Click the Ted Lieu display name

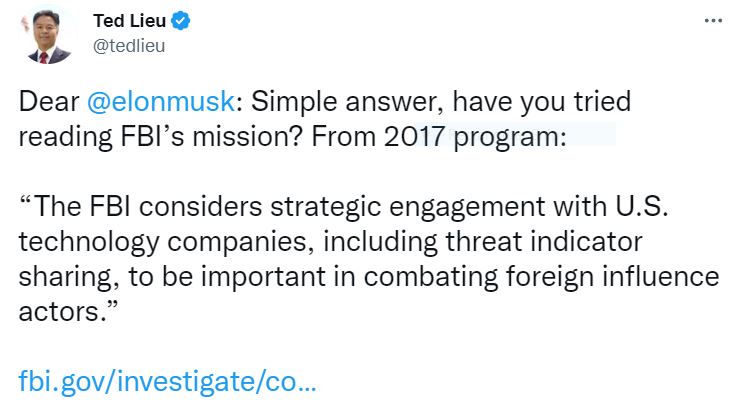[128, 20]
